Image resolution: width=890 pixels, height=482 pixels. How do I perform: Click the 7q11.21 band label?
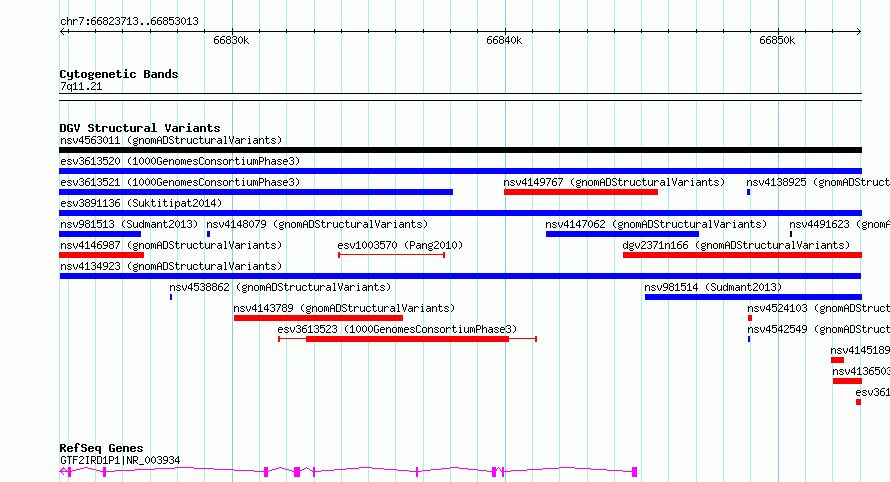(x=81, y=86)
